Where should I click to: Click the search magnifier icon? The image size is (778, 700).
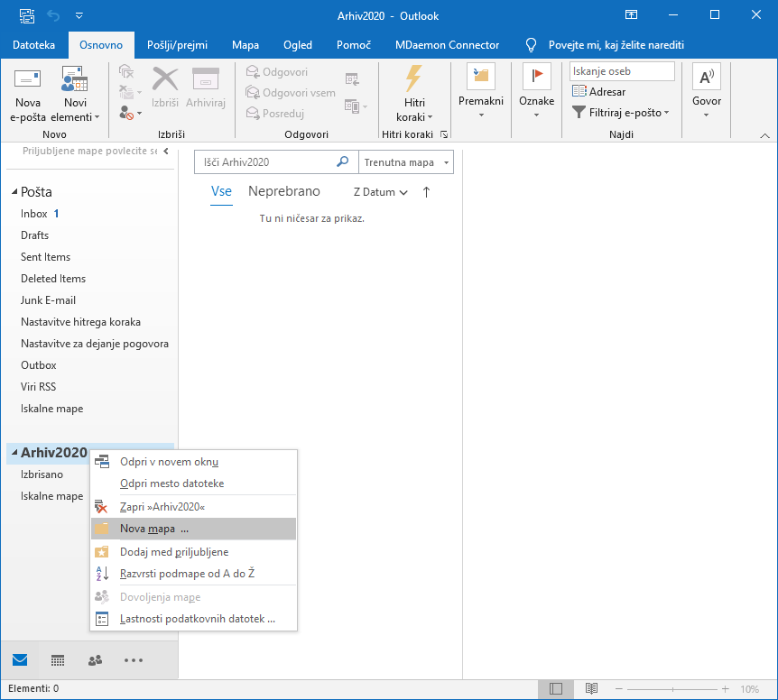(342, 161)
